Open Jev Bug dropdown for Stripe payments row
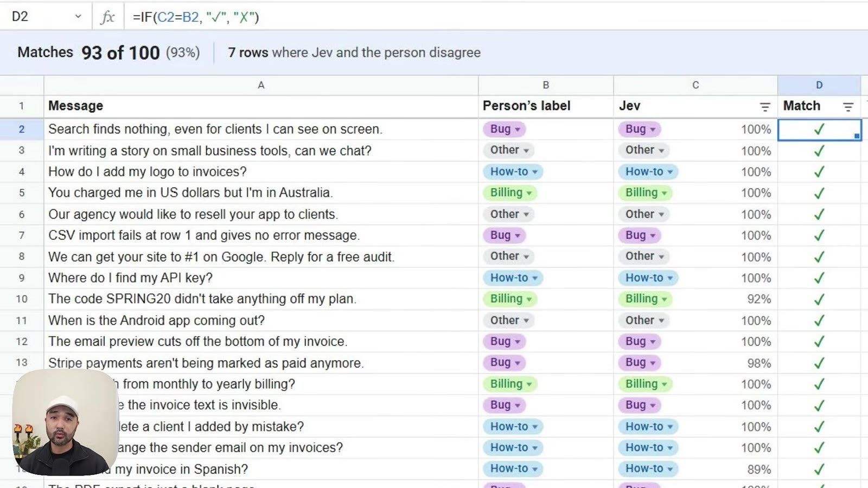This screenshot has width=868, height=488. point(640,363)
